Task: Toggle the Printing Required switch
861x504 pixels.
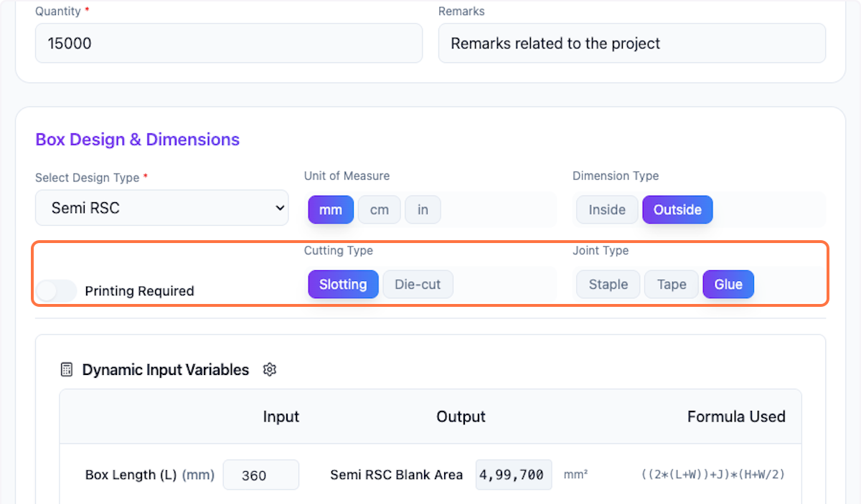Action: pyautogui.click(x=57, y=291)
